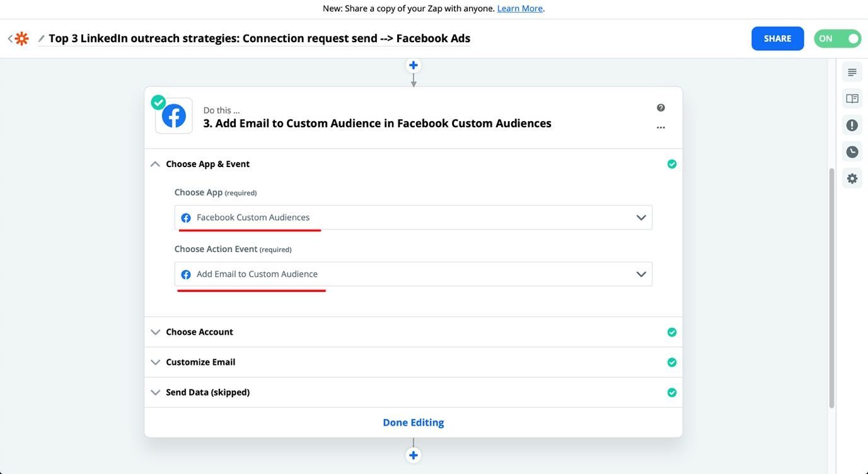Viewport: 868px width, 474px height.
Task: Expand the Customize Email section
Action: coord(155,362)
